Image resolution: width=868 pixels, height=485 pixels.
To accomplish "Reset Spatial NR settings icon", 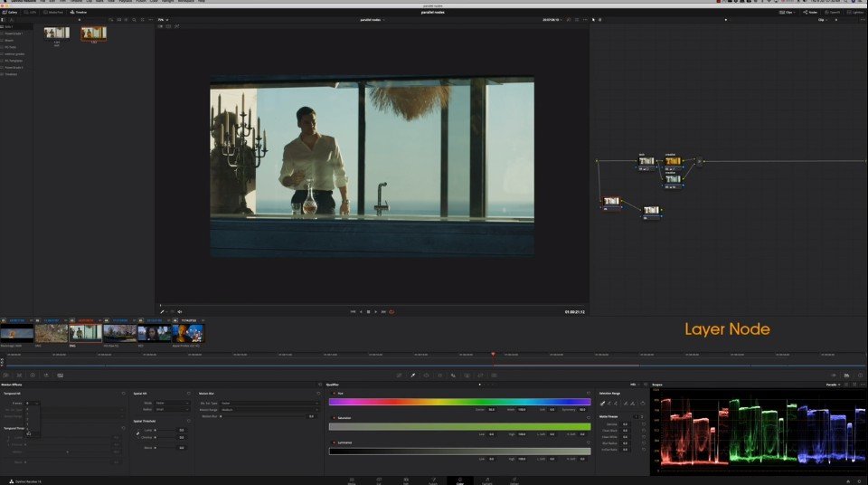I will click(x=189, y=394).
